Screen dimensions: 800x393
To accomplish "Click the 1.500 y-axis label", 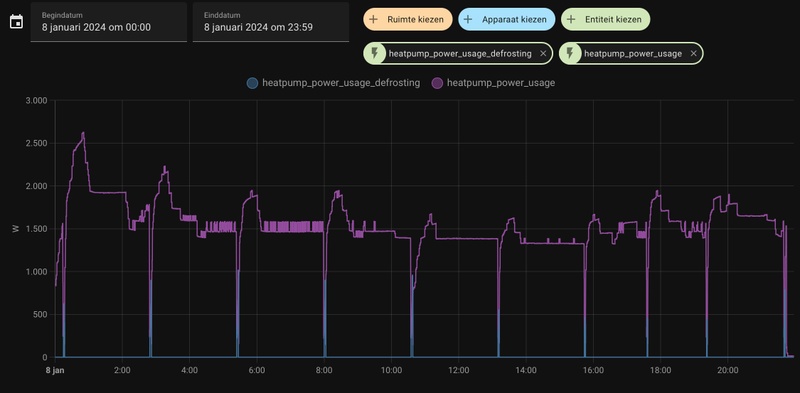I will point(36,229).
